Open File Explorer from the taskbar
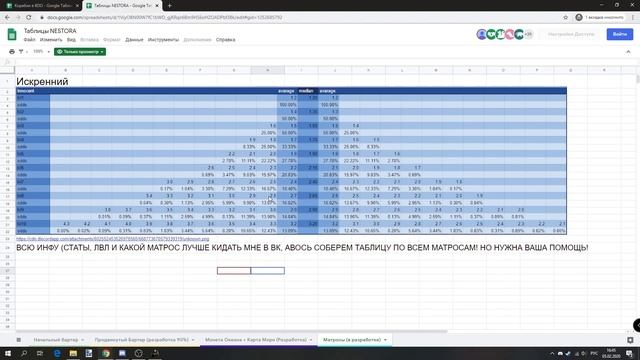 (x=73, y=353)
